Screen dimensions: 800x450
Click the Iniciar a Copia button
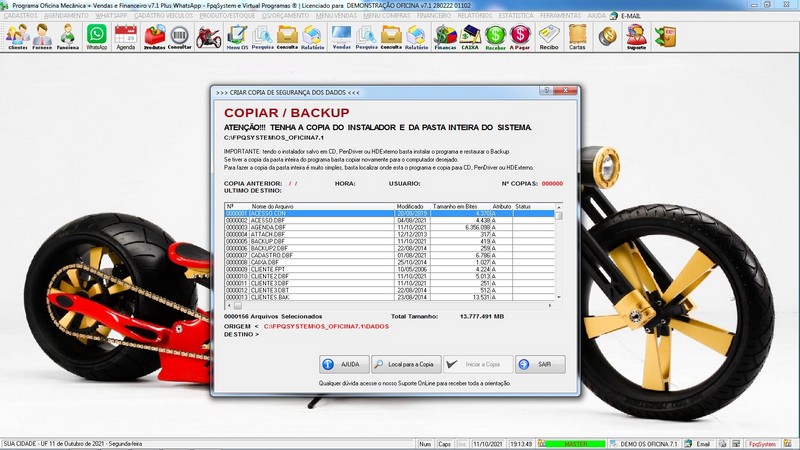tap(478, 364)
